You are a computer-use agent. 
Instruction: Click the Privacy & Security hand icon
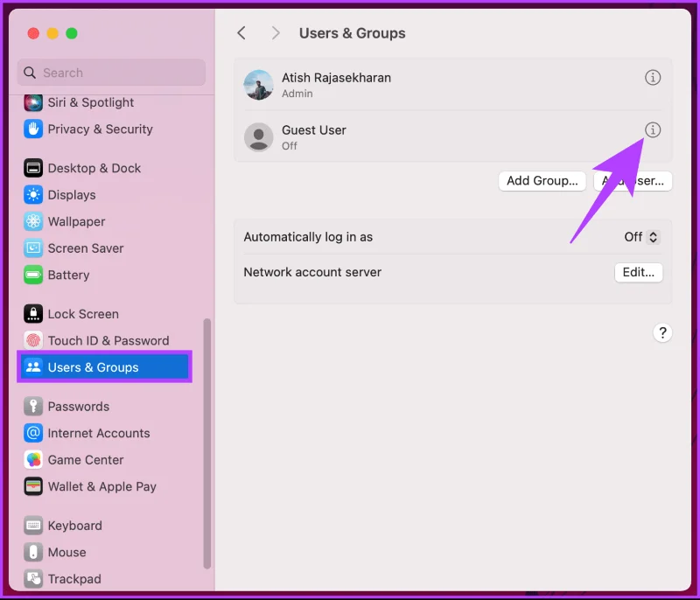(x=33, y=129)
